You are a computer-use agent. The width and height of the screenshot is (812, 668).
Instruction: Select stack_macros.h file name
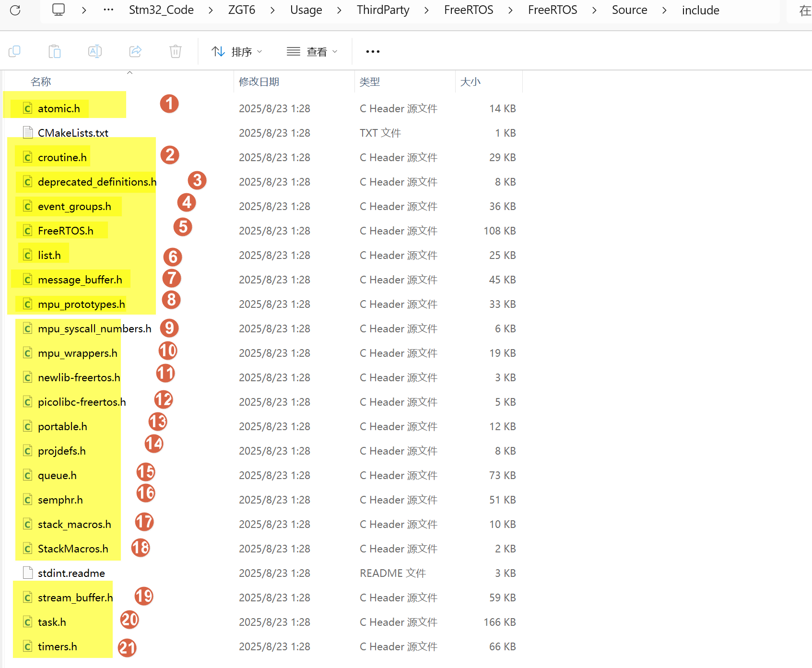click(x=74, y=524)
